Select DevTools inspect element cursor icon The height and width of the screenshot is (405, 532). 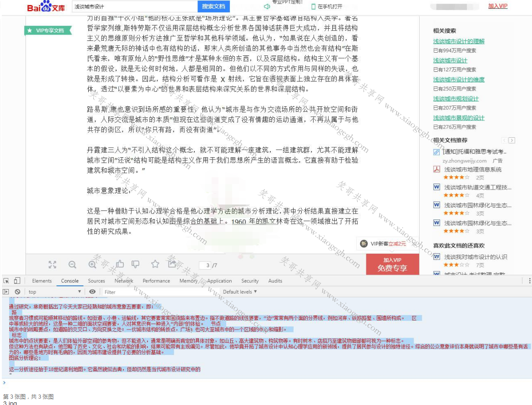6,280
